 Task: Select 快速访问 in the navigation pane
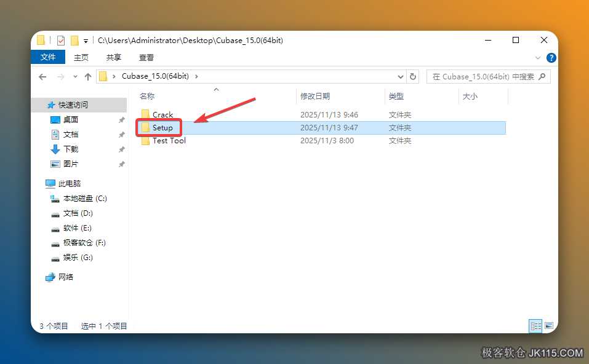click(x=73, y=105)
